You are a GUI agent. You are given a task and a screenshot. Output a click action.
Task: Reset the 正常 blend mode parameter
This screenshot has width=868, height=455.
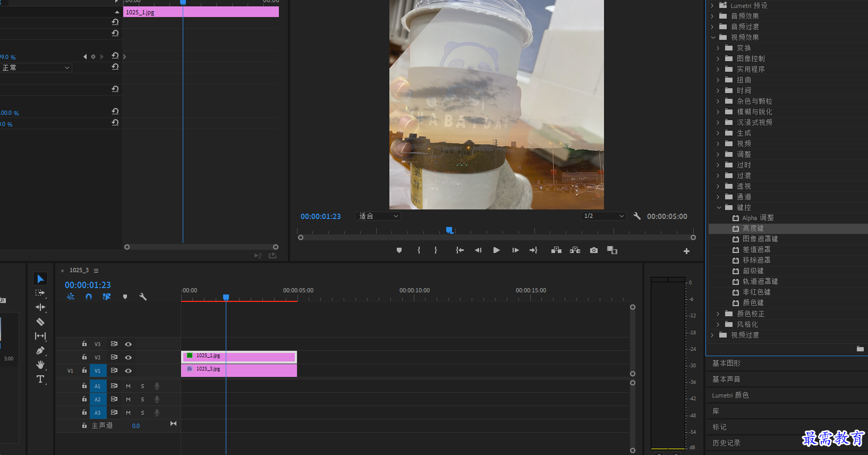point(115,67)
